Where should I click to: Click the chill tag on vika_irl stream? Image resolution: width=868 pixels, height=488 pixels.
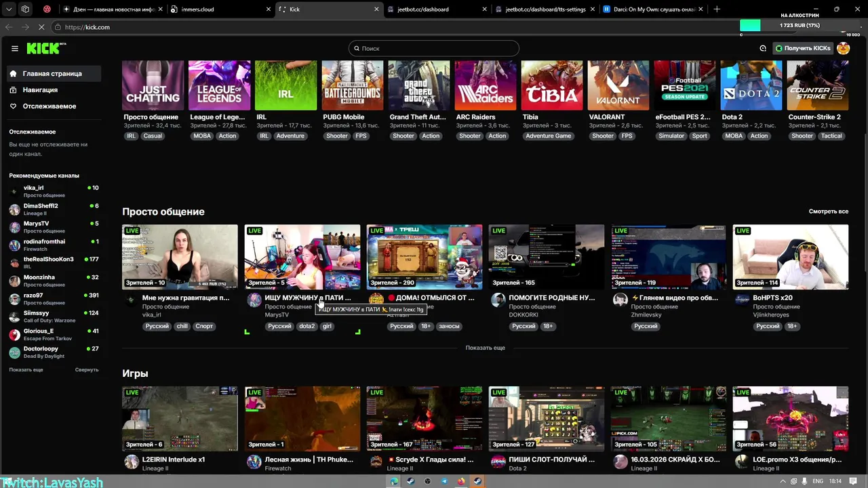tap(182, 326)
